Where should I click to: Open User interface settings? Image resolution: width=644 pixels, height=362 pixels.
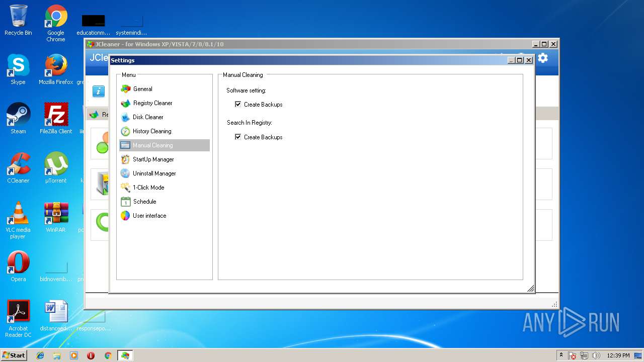tap(165, 216)
